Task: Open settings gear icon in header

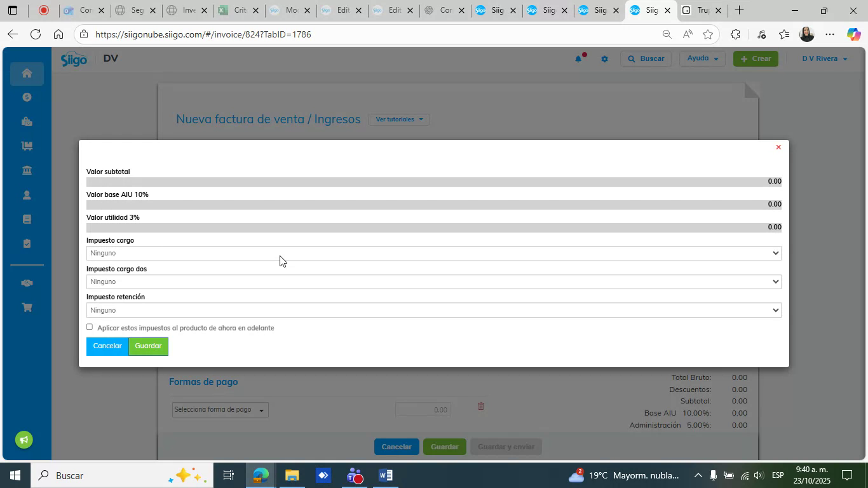Action: [x=604, y=59]
